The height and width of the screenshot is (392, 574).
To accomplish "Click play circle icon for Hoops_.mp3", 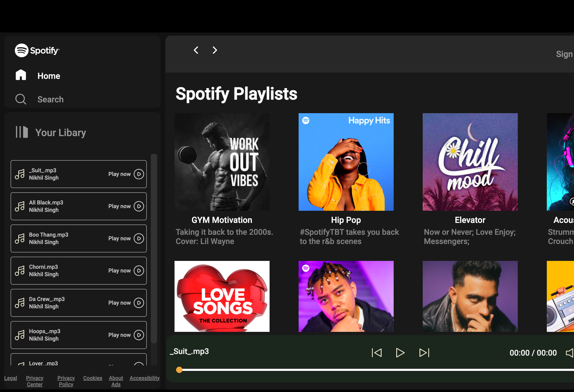I will pos(139,335).
